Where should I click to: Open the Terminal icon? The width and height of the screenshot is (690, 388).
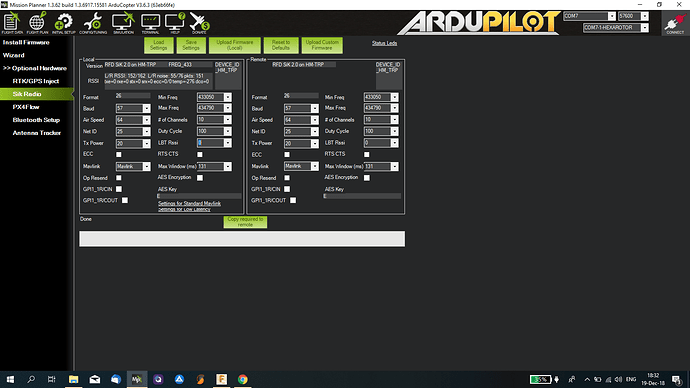pos(150,23)
